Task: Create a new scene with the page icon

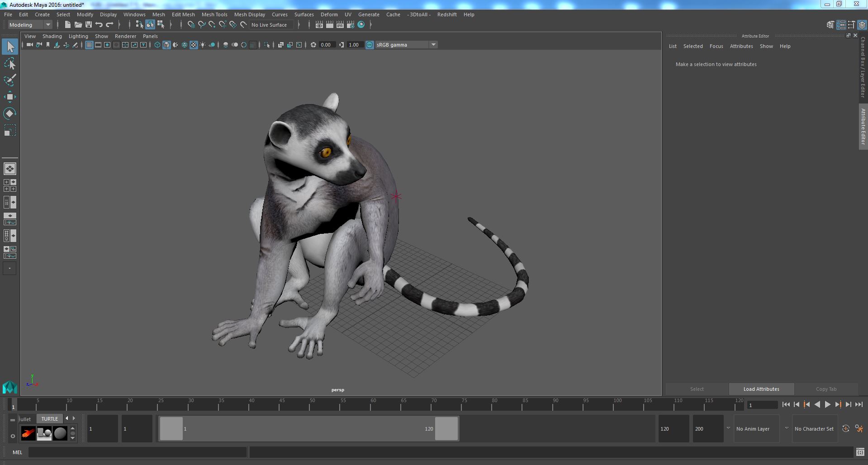Action: 67,25
